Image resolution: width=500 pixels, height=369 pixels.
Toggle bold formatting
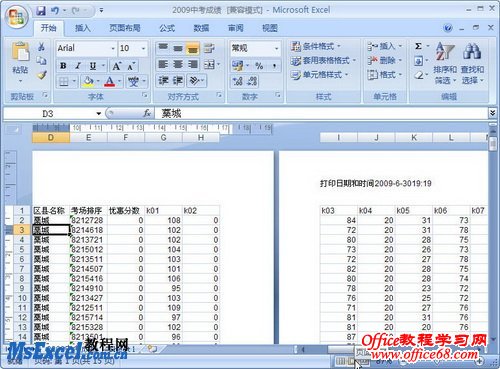pos(63,66)
